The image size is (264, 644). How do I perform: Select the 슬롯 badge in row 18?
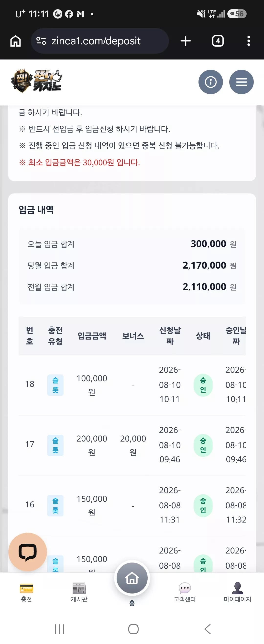pos(55,385)
